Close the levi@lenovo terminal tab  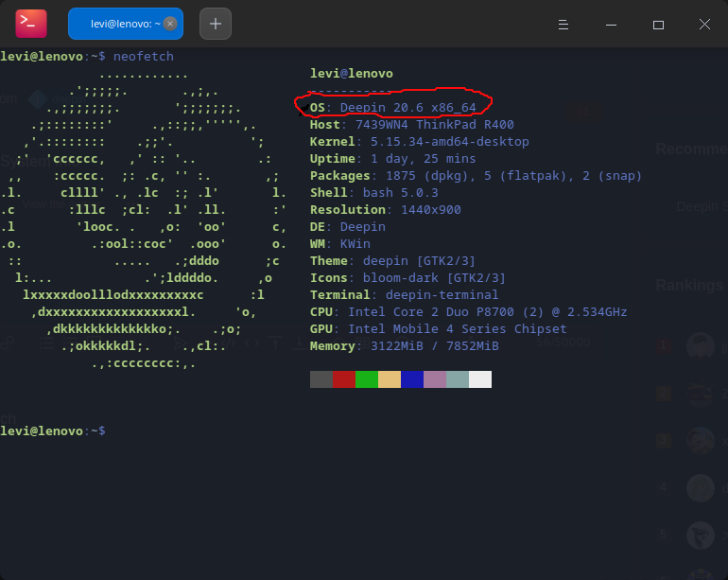coord(170,24)
